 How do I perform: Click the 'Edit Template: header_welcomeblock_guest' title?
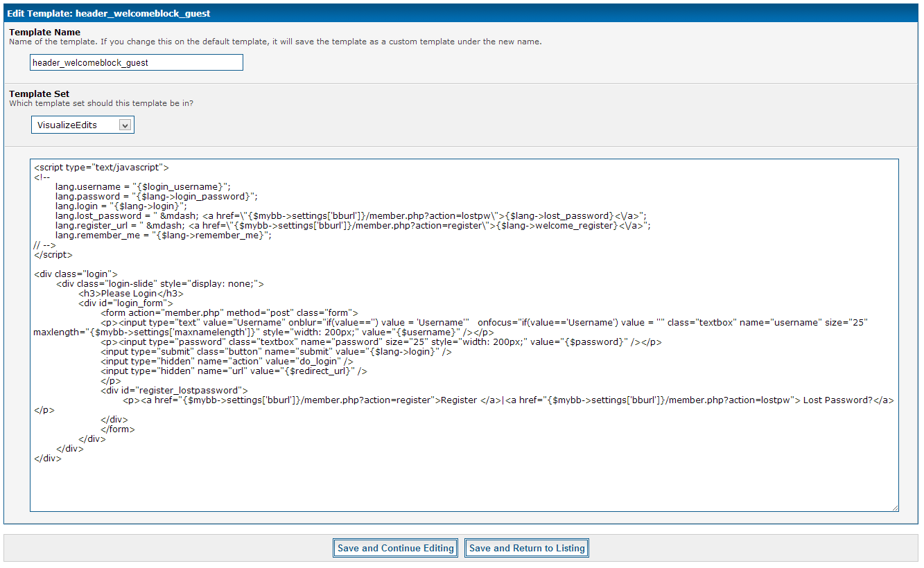pyautogui.click(x=109, y=13)
